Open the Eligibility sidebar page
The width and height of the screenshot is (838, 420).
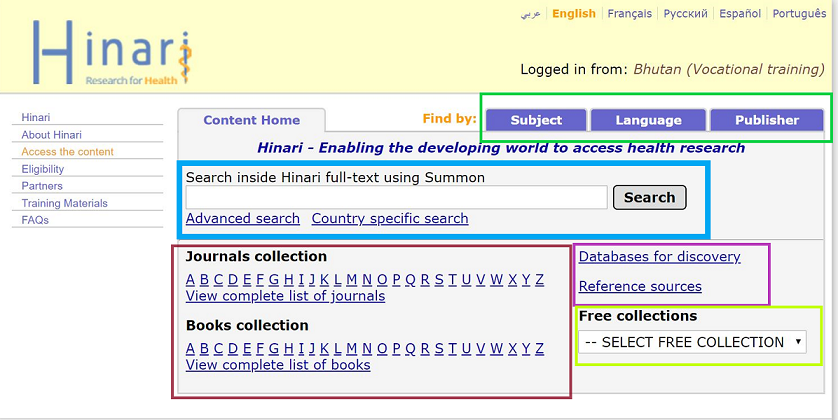pos(43,169)
